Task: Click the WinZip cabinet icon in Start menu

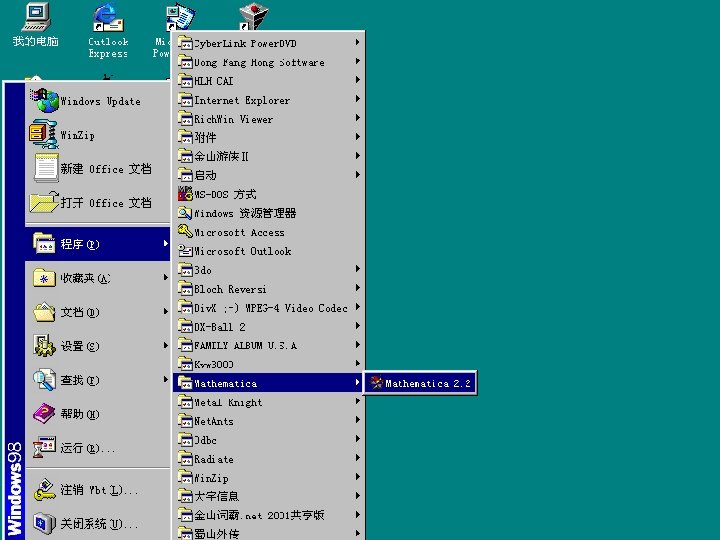Action: tap(44, 135)
